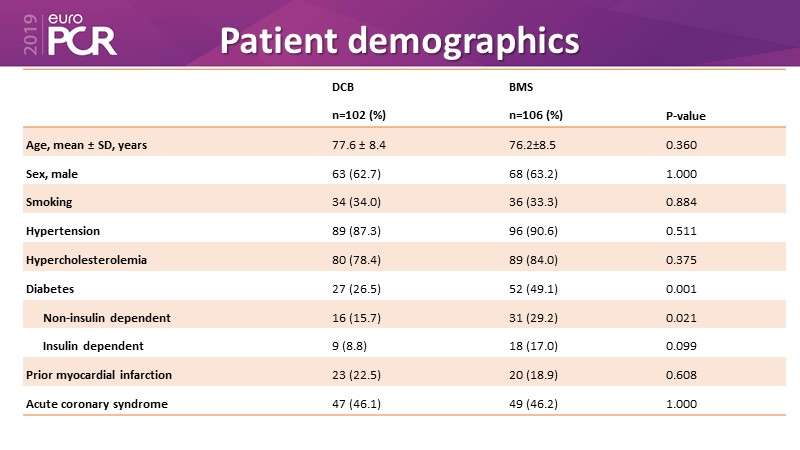Select the DCB column header
Screen dimensions: 800x450
coord(343,87)
